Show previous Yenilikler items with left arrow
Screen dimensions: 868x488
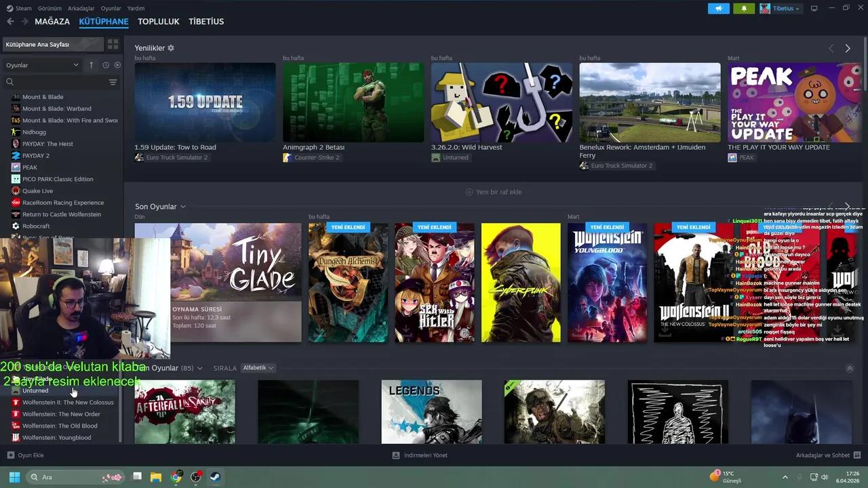(x=831, y=48)
